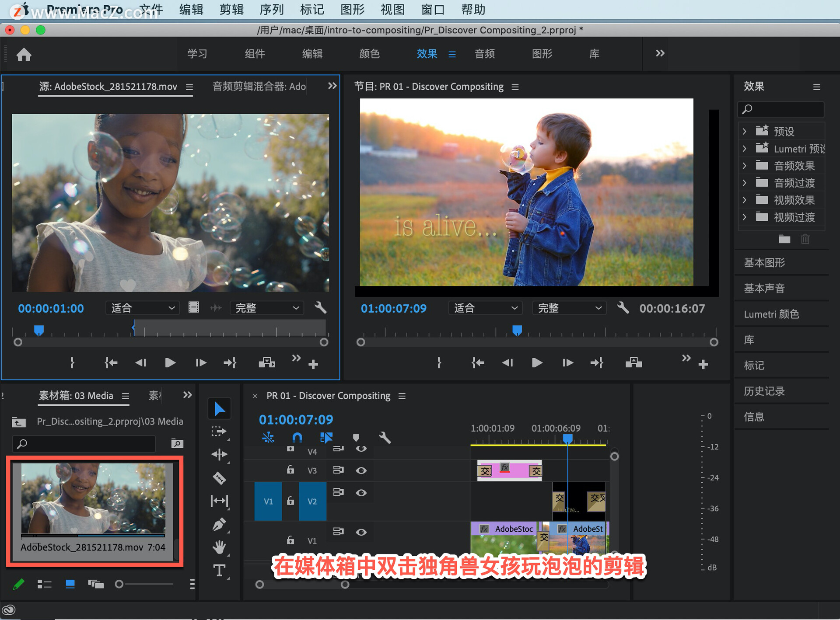Delete custom item in Effects panel
The height and width of the screenshot is (620, 840).
pos(805,239)
